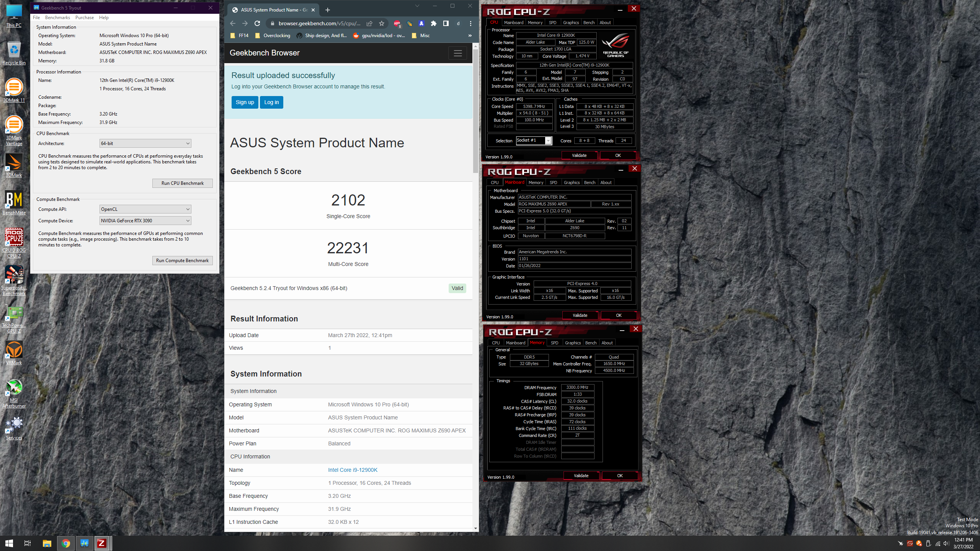Click the Run Compute Benchmark button
The image size is (980, 551).
click(182, 261)
